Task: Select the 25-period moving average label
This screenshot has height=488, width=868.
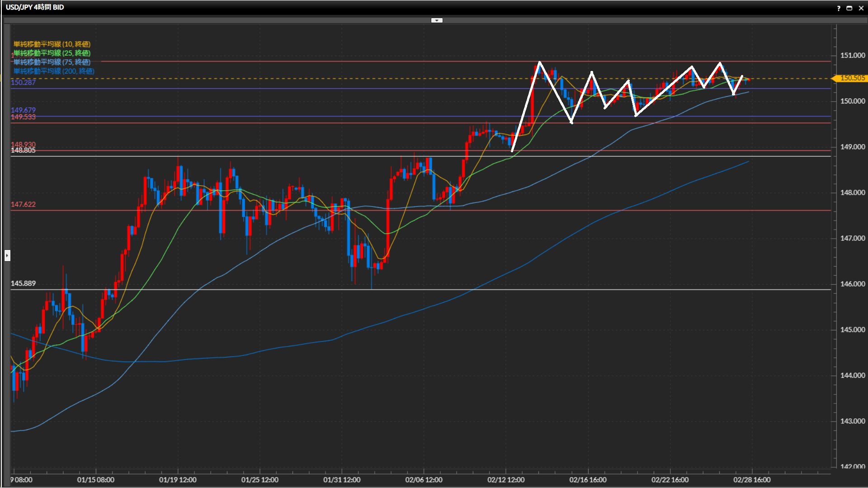Action: tap(52, 53)
